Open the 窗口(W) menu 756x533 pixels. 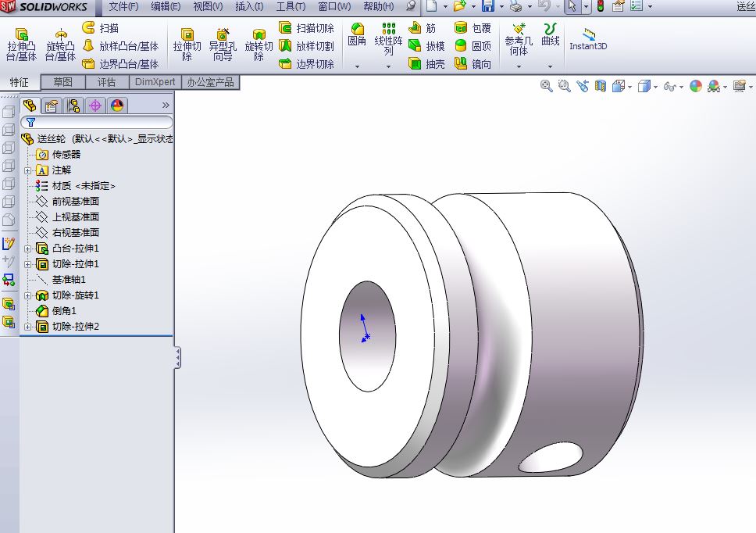(x=334, y=7)
